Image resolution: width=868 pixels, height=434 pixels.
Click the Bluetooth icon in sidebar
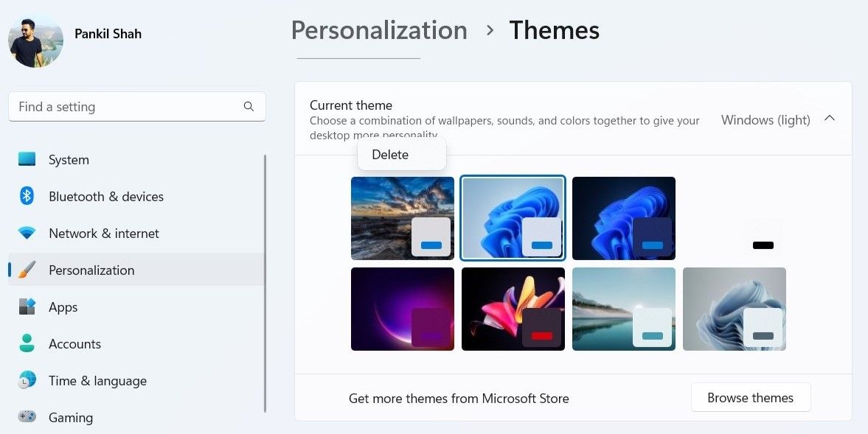[x=27, y=196]
